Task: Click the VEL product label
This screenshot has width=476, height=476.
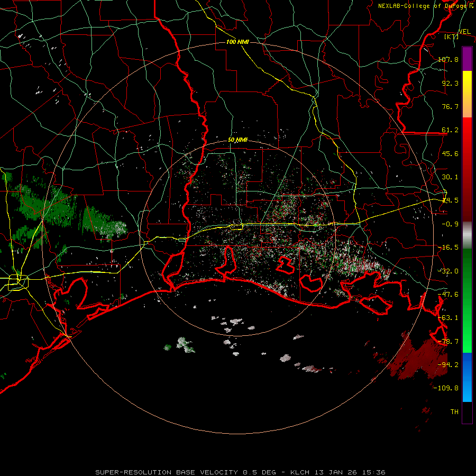Action: pos(464,32)
